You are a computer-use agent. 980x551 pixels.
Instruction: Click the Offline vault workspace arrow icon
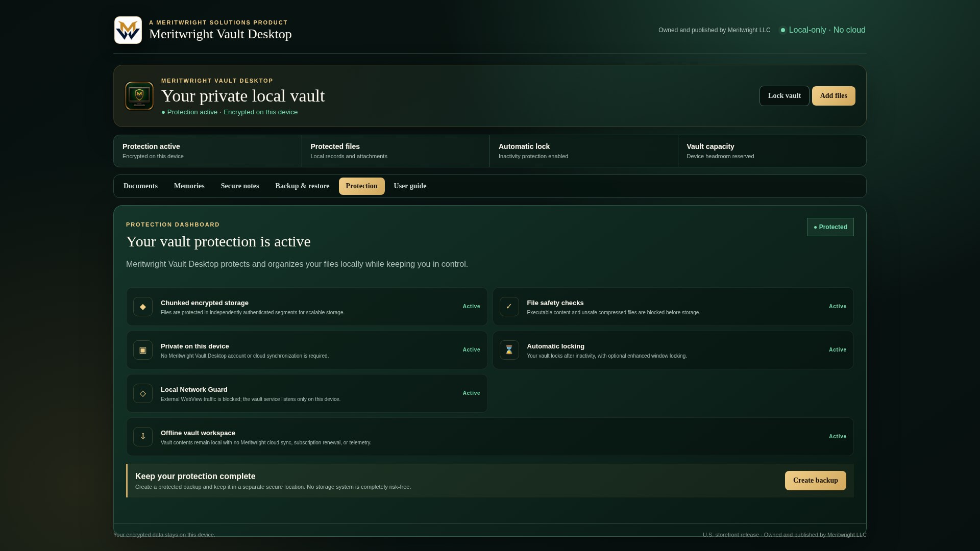click(x=143, y=437)
